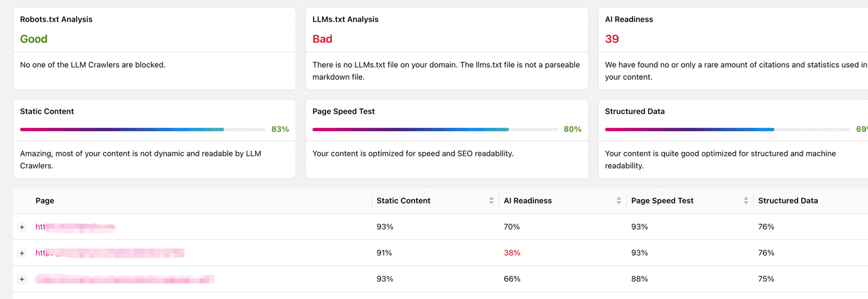Click the red 38% AI Readiness value

512,253
